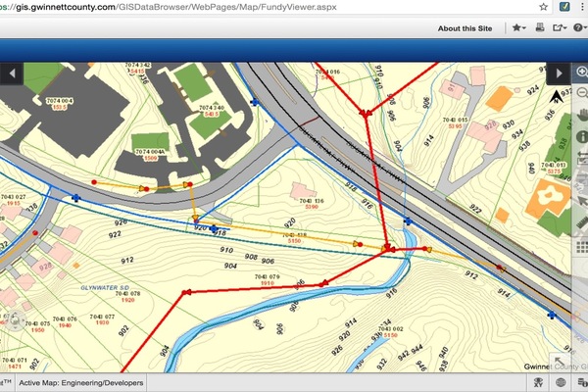The width and height of the screenshot is (588, 392).
Task: Click the globe icon in status bar
Action: 562,382
